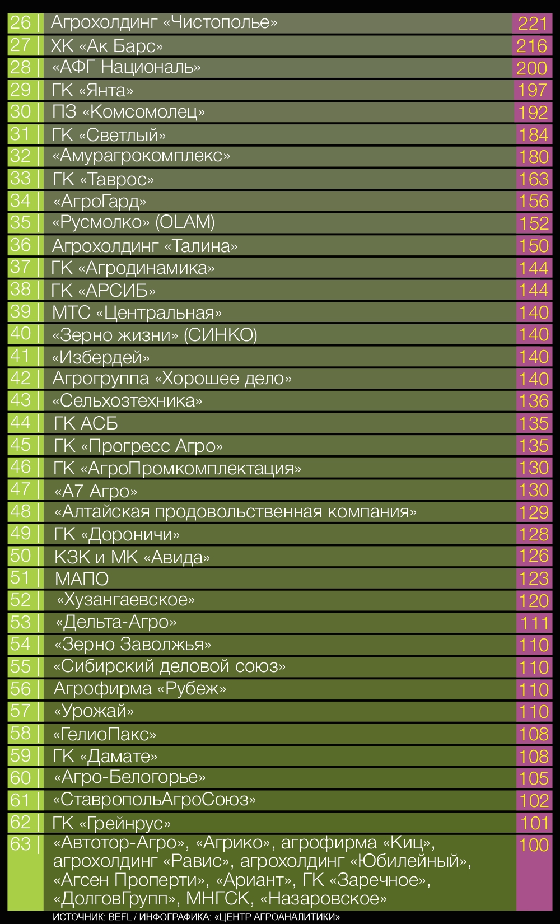
Task: Click Агрофирма «Рубеж» text
Action: [x=140, y=689]
